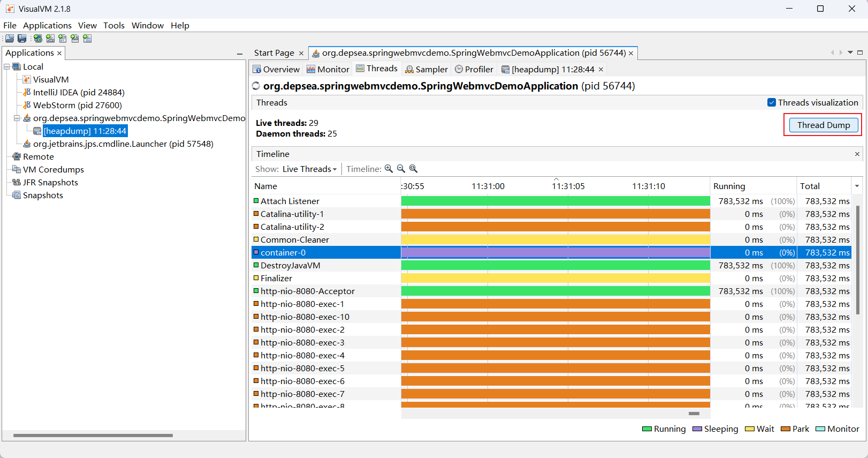The height and width of the screenshot is (458, 868).
Task: Open the Tools menu
Action: tap(113, 25)
